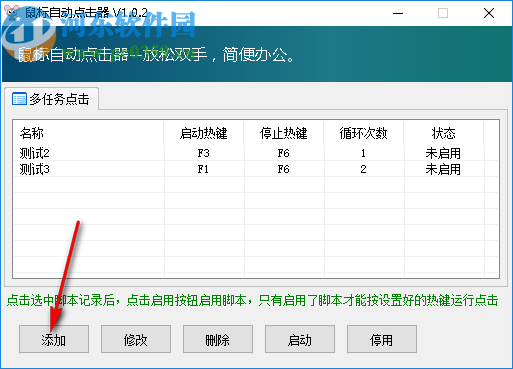Click the 循环次数 column header
The height and width of the screenshot is (369, 513).
tap(364, 133)
